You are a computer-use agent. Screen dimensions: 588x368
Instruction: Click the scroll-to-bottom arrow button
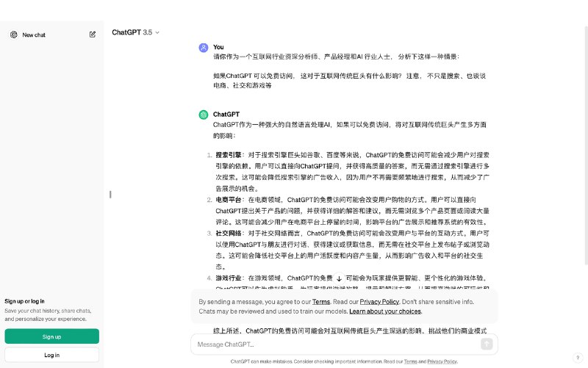point(339,278)
